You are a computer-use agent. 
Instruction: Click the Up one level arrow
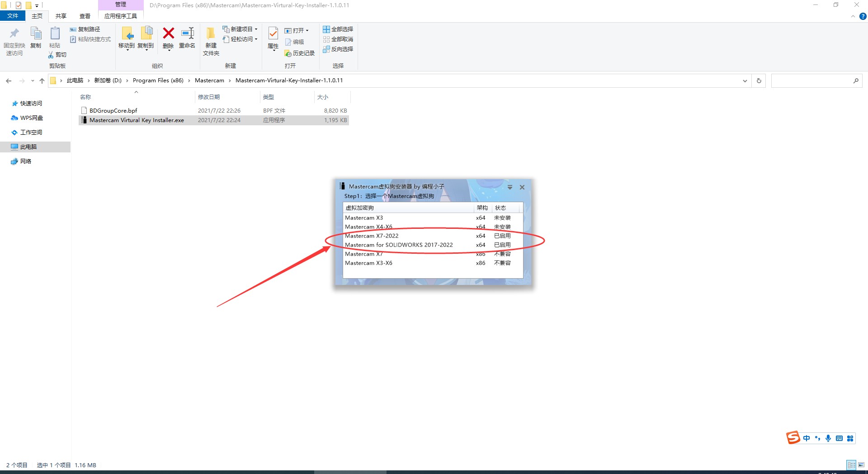pyautogui.click(x=42, y=81)
